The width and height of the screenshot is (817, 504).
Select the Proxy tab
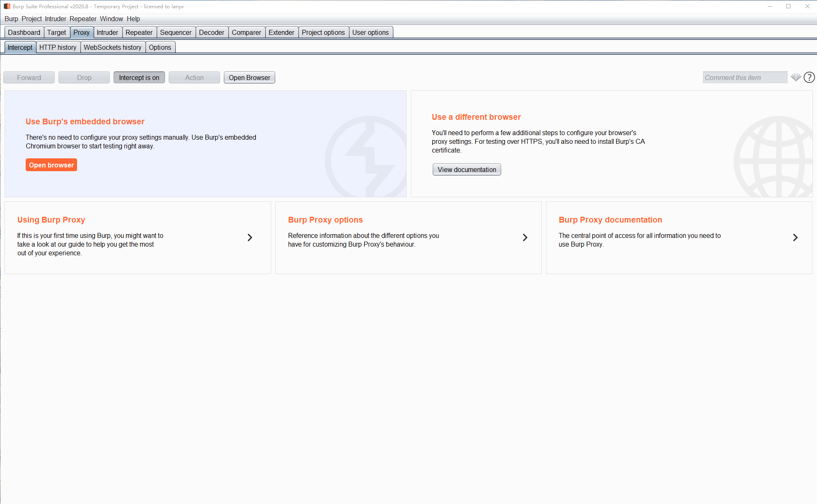click(82, 32)
